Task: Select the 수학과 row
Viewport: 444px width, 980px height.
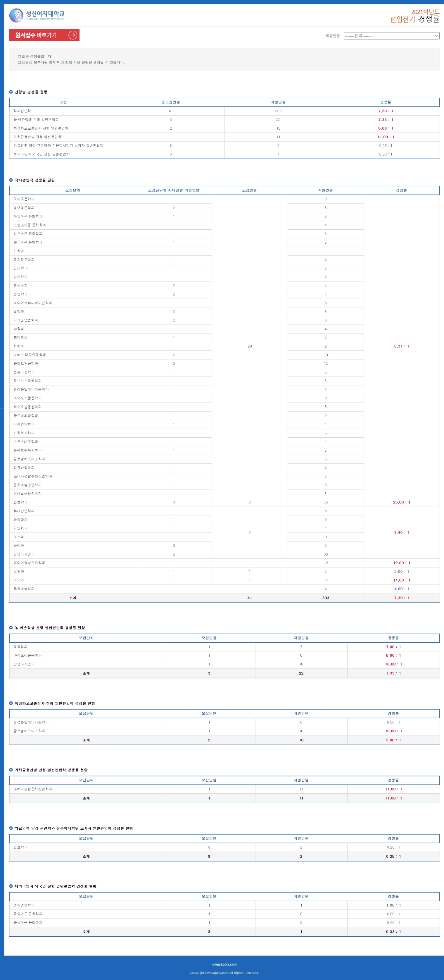Action: coord(224,329)
